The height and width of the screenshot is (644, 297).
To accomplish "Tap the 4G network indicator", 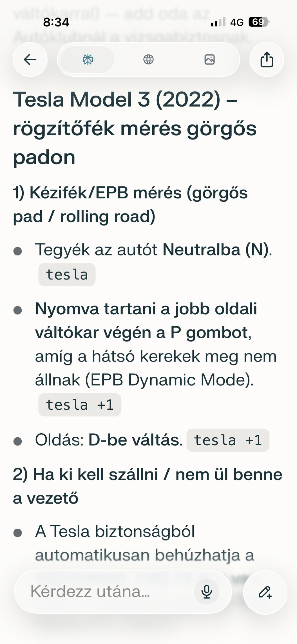I will (x=236, y=22).
